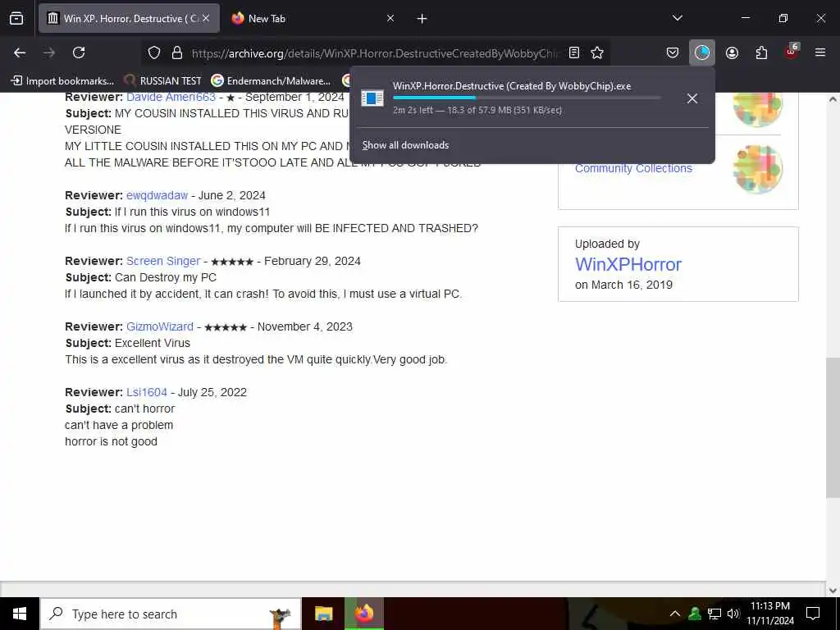The image size is (840, 630).
Task: Open a new tab with plus button
Action: pyautogui.click(x=422, y=18)
